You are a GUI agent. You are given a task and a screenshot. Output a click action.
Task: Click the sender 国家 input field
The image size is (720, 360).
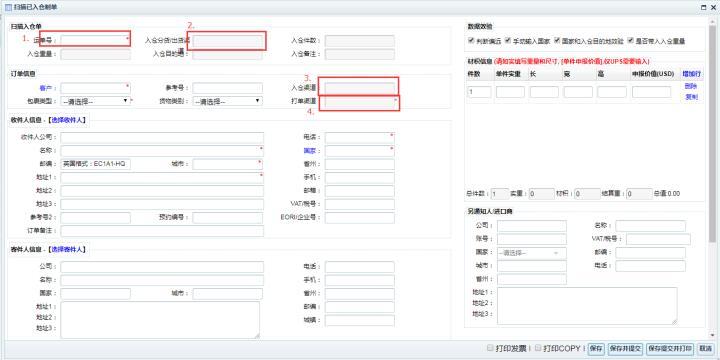(96, 293)
